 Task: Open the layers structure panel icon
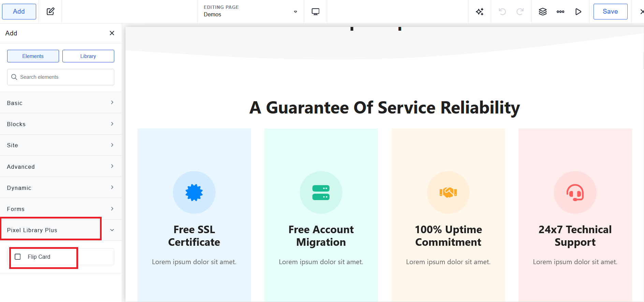(x=543, y=12)
